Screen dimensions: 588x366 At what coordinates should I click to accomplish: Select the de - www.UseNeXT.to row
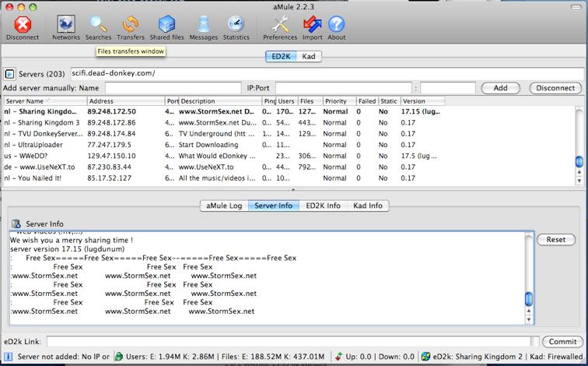coord(289,167)
